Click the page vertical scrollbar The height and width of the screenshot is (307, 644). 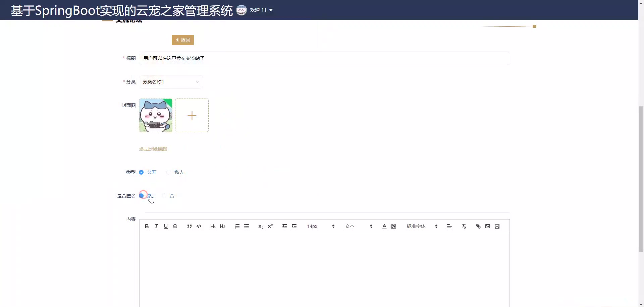(x=641, y=179)
